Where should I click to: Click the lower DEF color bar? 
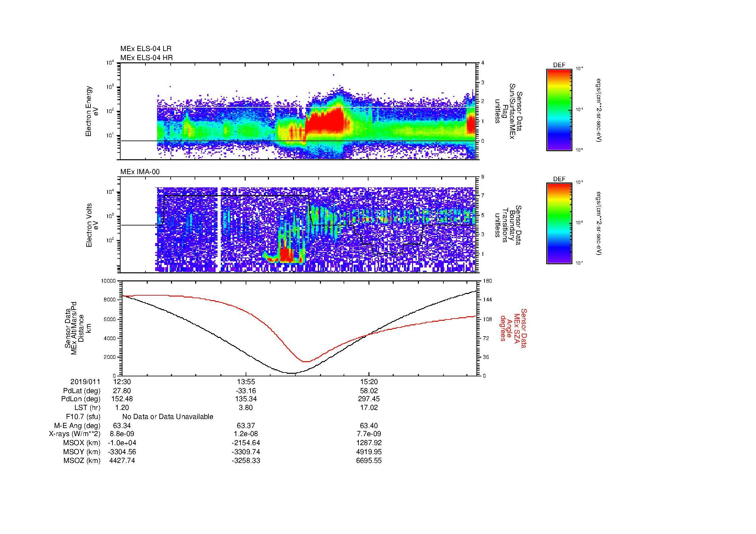point(559,224)
